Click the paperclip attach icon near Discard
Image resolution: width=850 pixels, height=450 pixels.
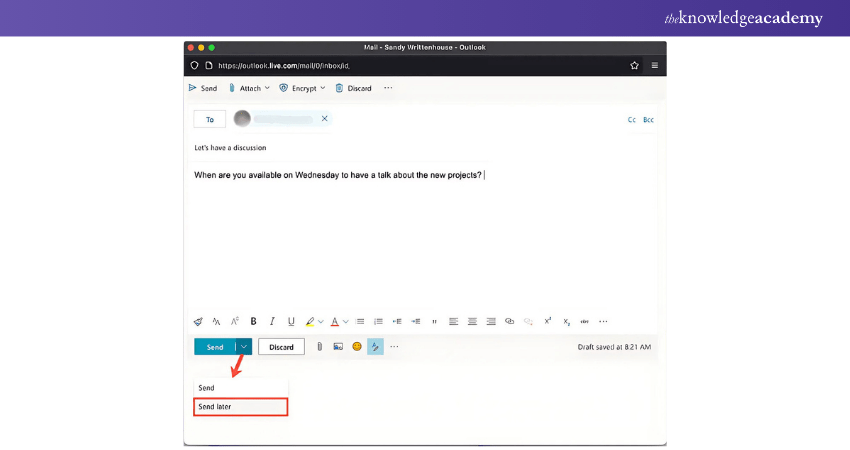pos(320,347)
